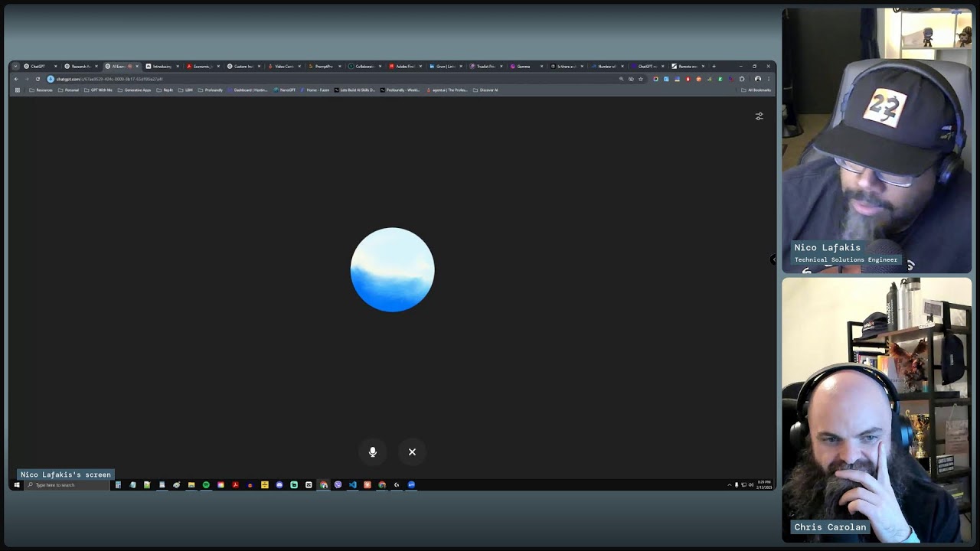The image size is (980, 551).
Task: Open the Remote work tab
Action: pos(686,67)
